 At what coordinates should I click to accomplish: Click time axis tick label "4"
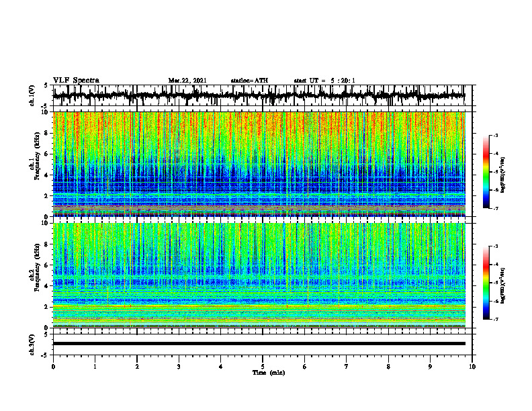point(221,367)
